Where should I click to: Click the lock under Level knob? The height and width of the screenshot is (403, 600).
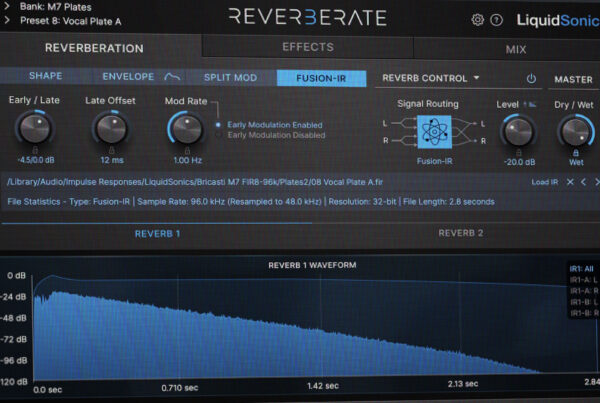pos(519,152)
